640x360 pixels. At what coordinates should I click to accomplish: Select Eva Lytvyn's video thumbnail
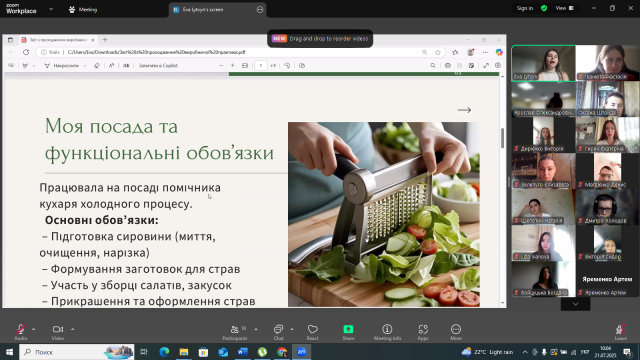tap(544, 63)
